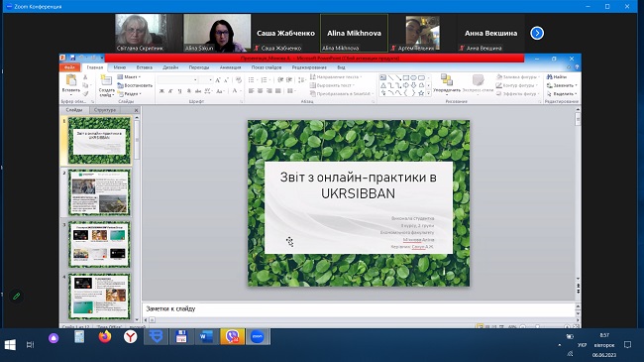Switch to the Вид ribbon tab
Screen dimensions: 644x362
click(x=341, y=67)
